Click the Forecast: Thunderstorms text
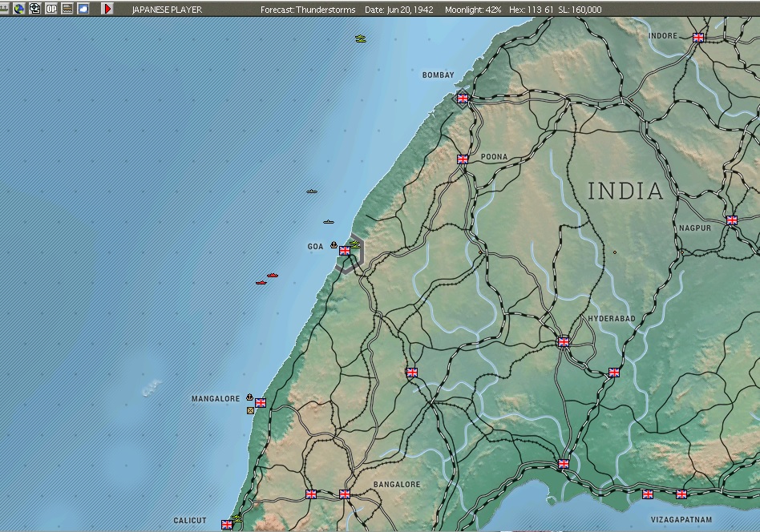Viewport: 760px width, 532px height. coord(308,9)
